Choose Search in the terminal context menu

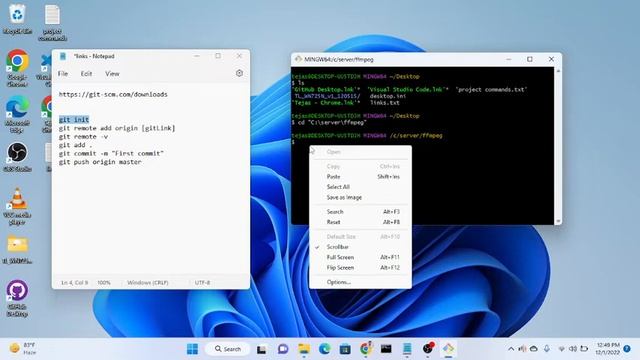[x=360, y=212]
